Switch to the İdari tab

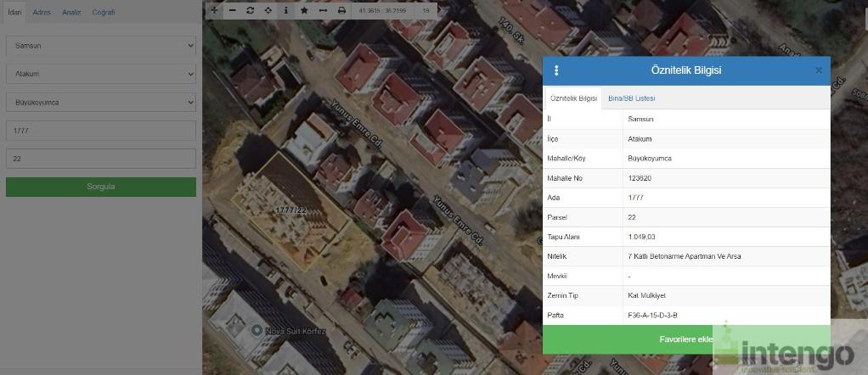point(14,12)
